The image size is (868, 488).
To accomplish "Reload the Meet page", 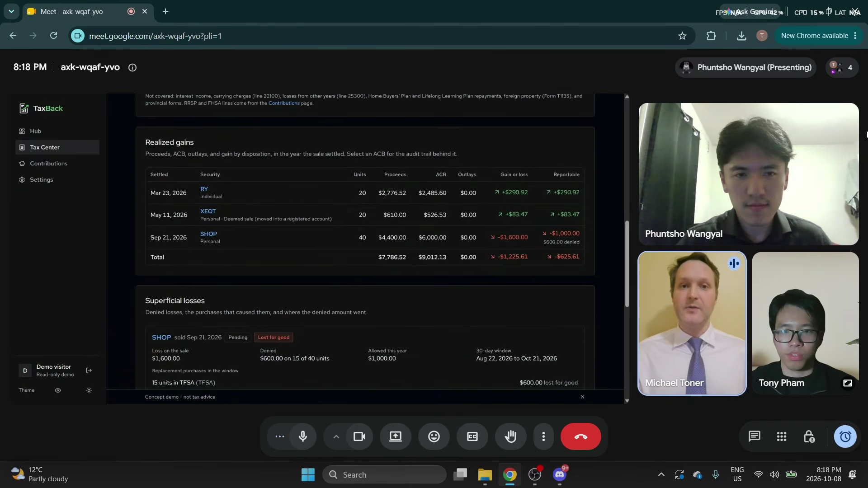I will coord(54,36).
